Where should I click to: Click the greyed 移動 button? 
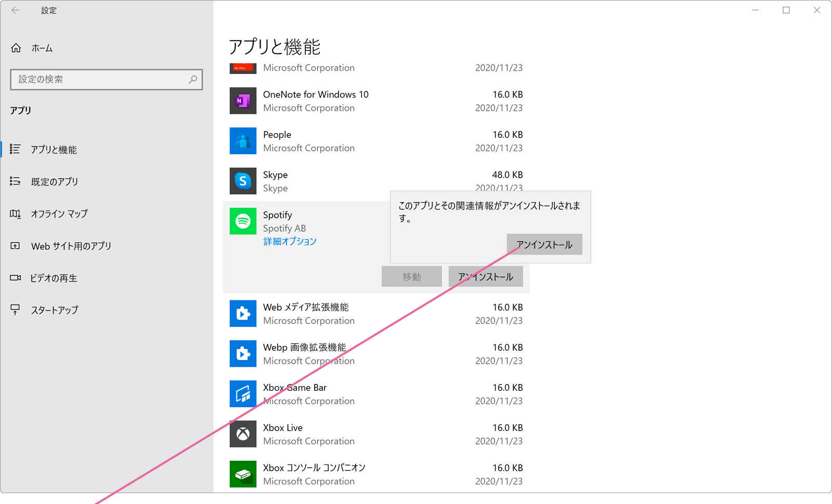click(411, 276)
